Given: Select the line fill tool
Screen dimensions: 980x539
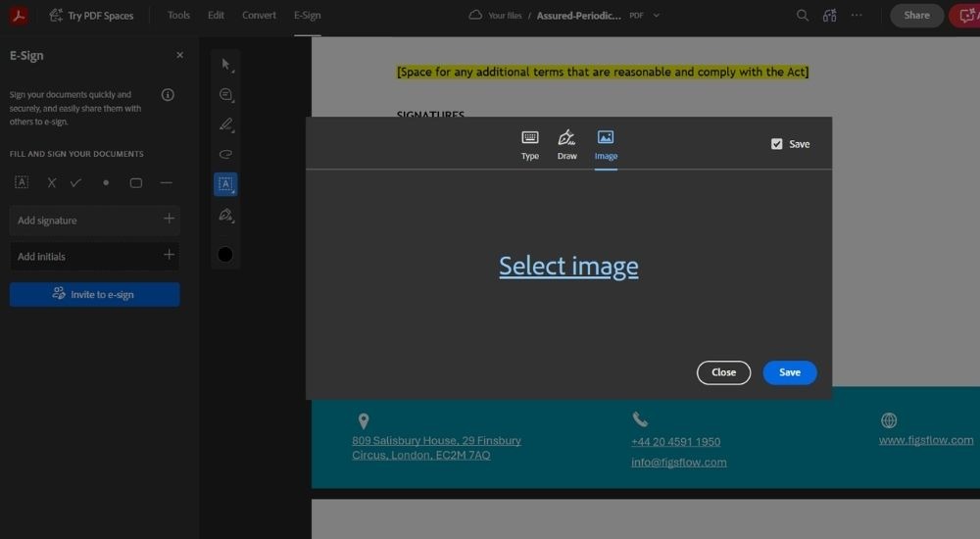Looking at the screenshot, I should (x=167, y=182).
